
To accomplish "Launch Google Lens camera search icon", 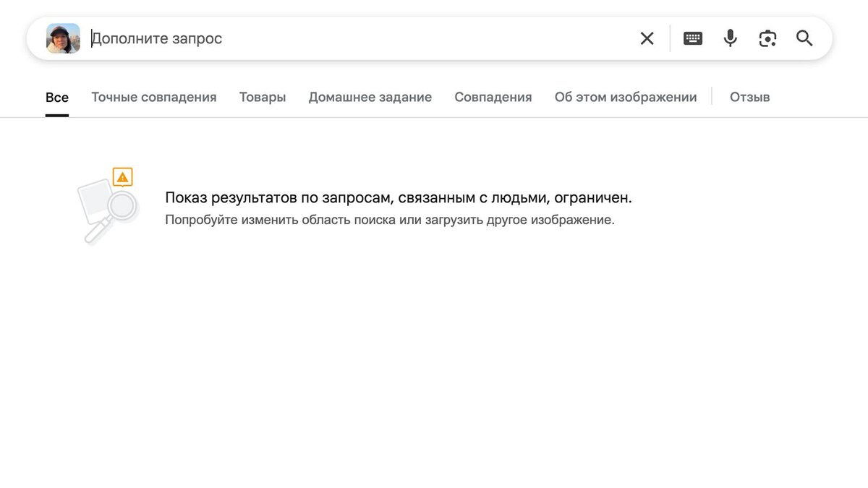I will pyautogui.click(x=767, y=38).
